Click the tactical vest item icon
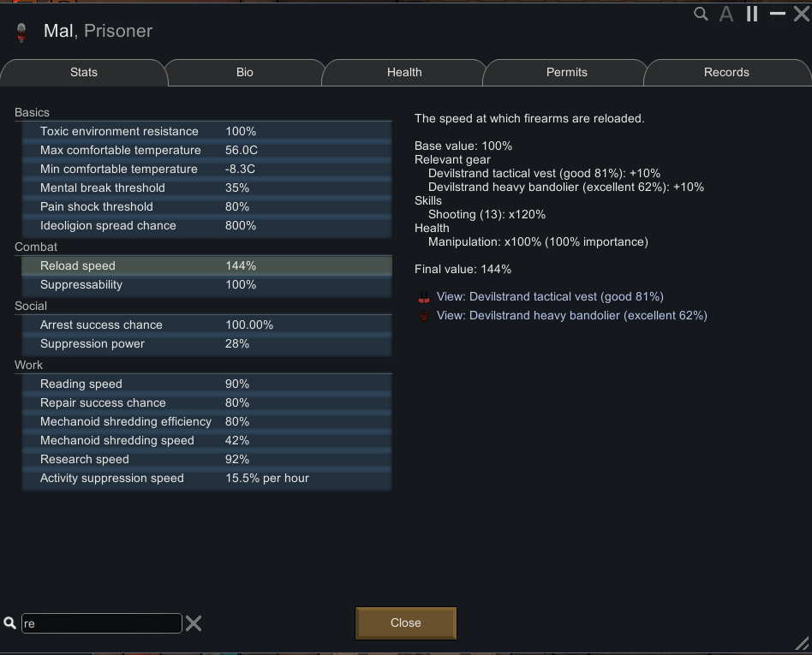Screen dimensions: 812x655 (422, 297)
